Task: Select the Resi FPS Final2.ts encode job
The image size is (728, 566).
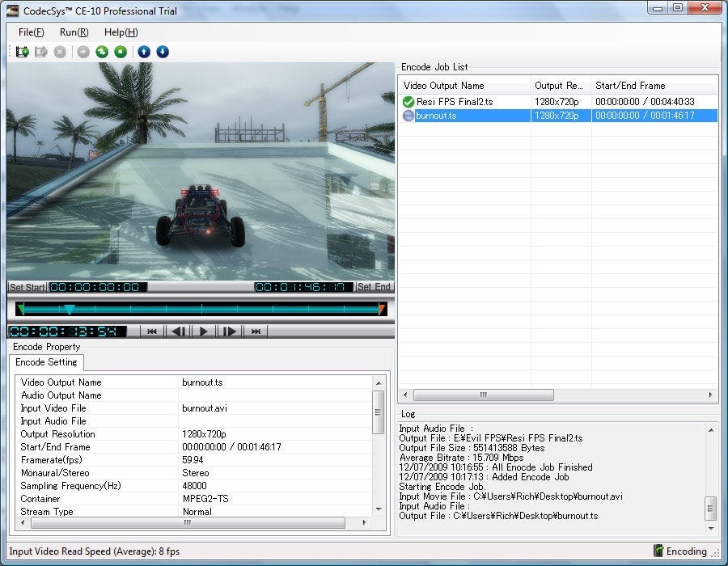Action: [x=454, y=102]
